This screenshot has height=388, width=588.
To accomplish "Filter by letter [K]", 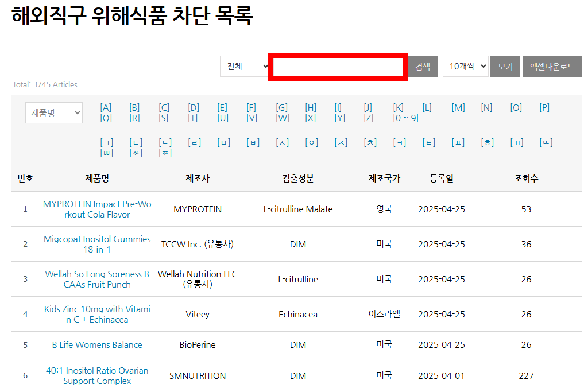I will click(399, 107).
